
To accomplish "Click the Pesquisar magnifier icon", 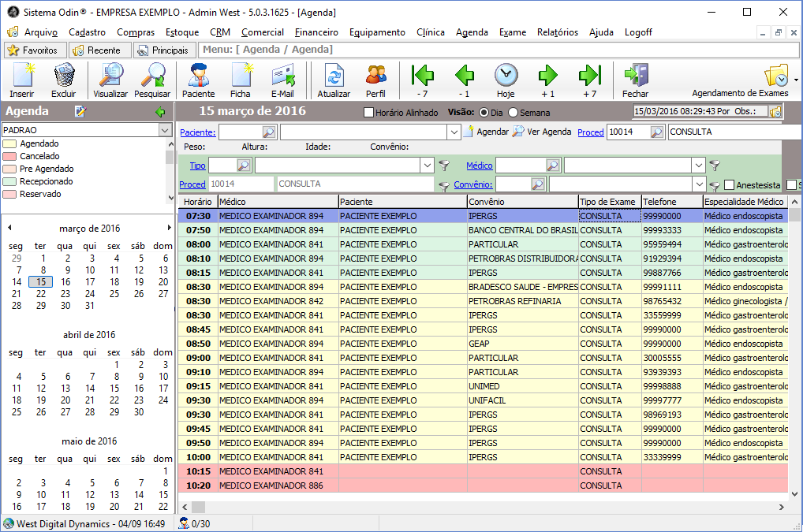I will (x=152, y=76).
